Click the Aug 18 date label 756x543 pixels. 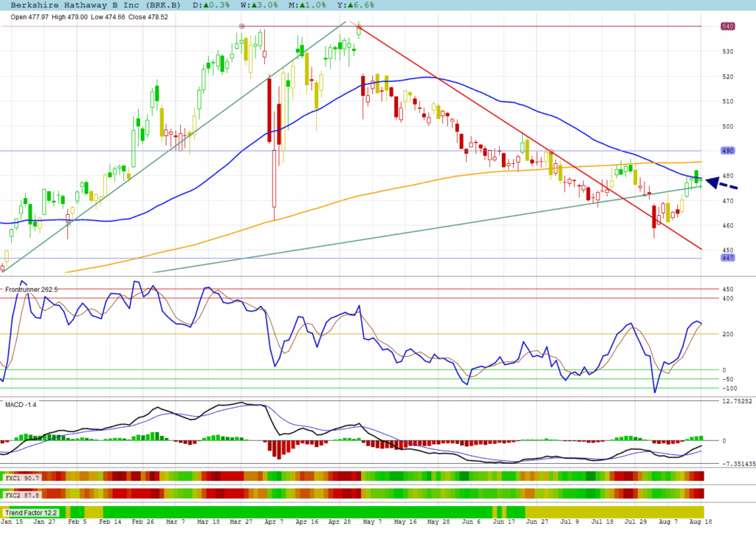(701, 522)
